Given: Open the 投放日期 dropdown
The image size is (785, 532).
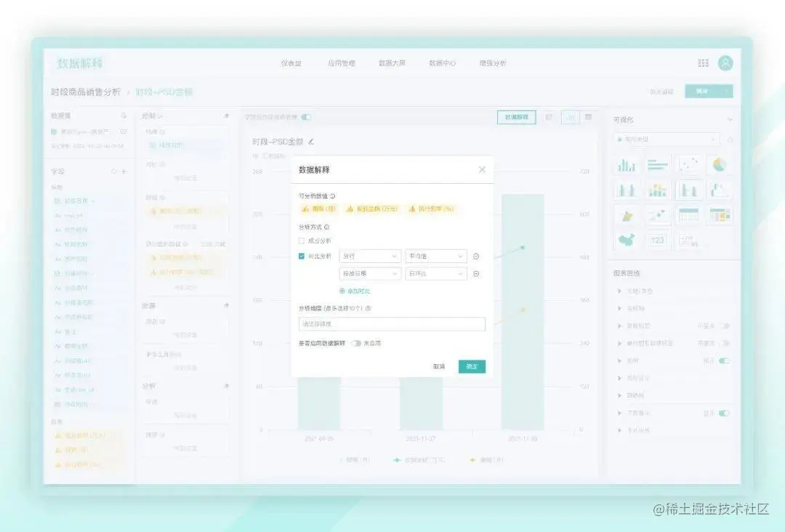Looking at the screenshot, I should tap(370, 274).
